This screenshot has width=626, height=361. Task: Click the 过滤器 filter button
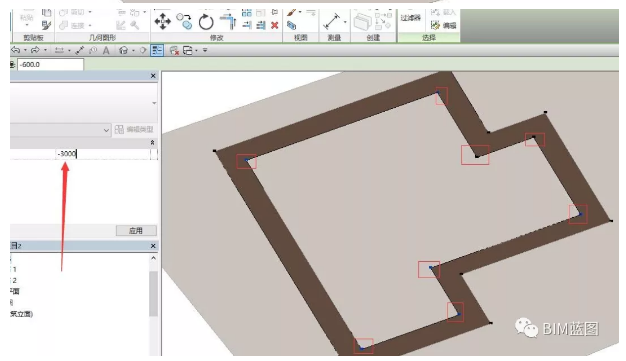point(410,18)
